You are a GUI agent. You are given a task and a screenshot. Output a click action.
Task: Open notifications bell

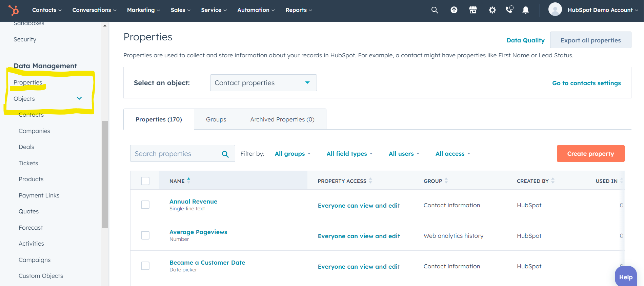(526, 10)
